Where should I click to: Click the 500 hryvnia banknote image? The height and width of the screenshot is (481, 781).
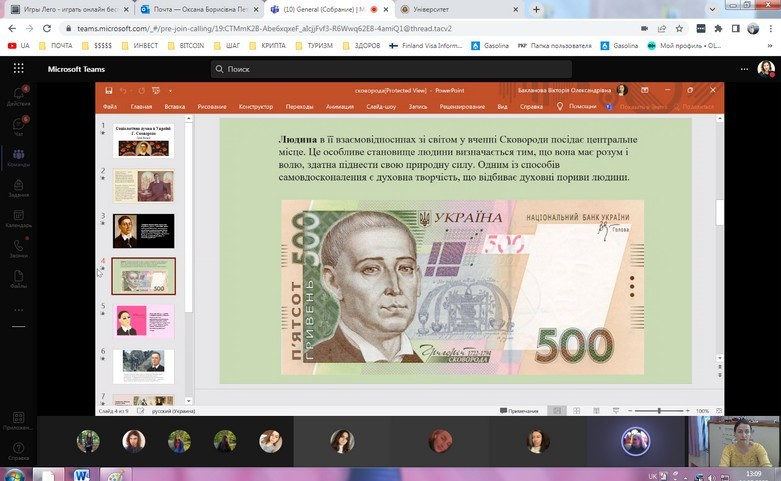point(462,287)
